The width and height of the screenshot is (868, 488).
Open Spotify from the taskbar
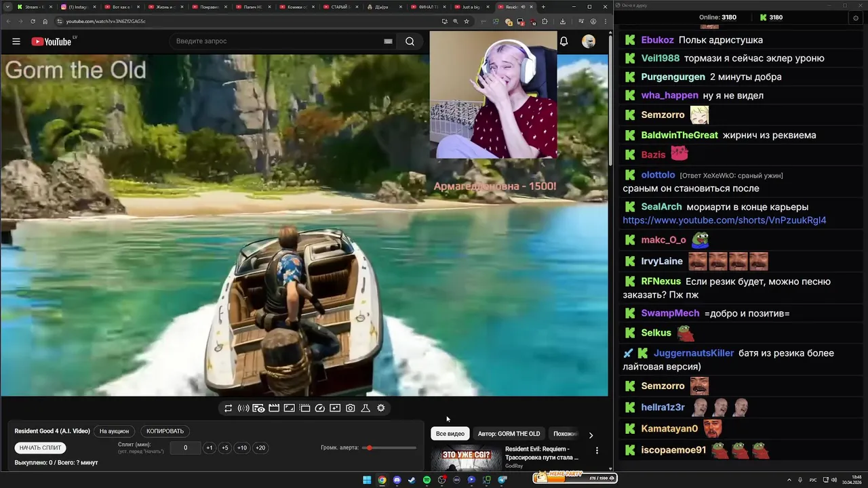click(427, 480)
